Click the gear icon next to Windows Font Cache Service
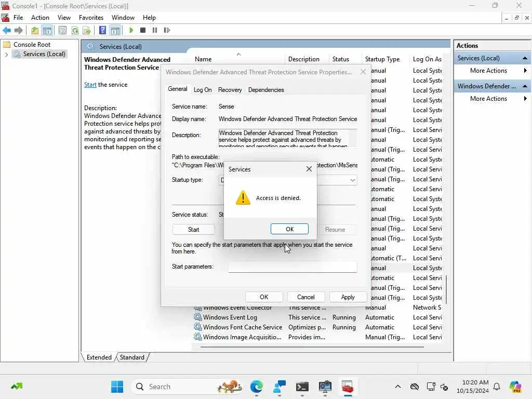 tap(197, 327)
